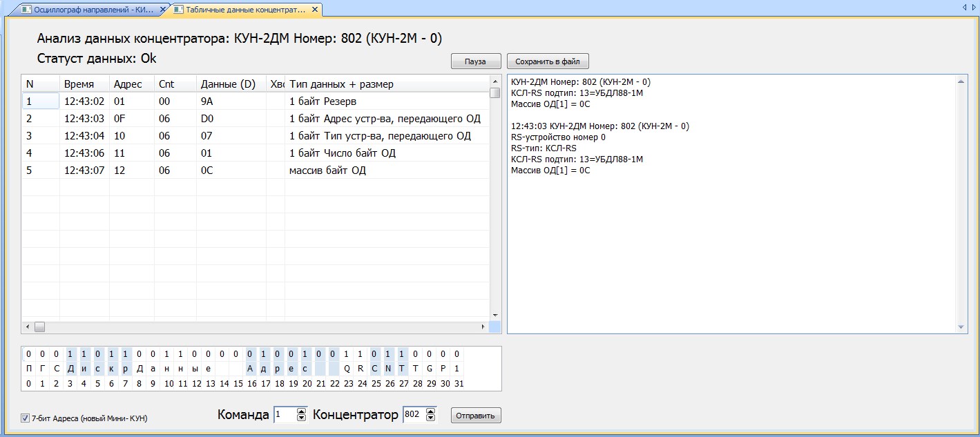Click inside the Команда number field
Image resolution: width=980 pixels, height=437 pixels.
[x=284, y=415]
